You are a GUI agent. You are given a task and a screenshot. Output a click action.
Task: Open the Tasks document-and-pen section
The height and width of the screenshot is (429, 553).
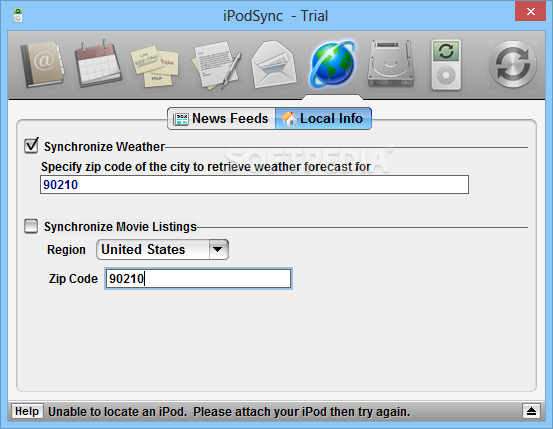pos(216,65)
